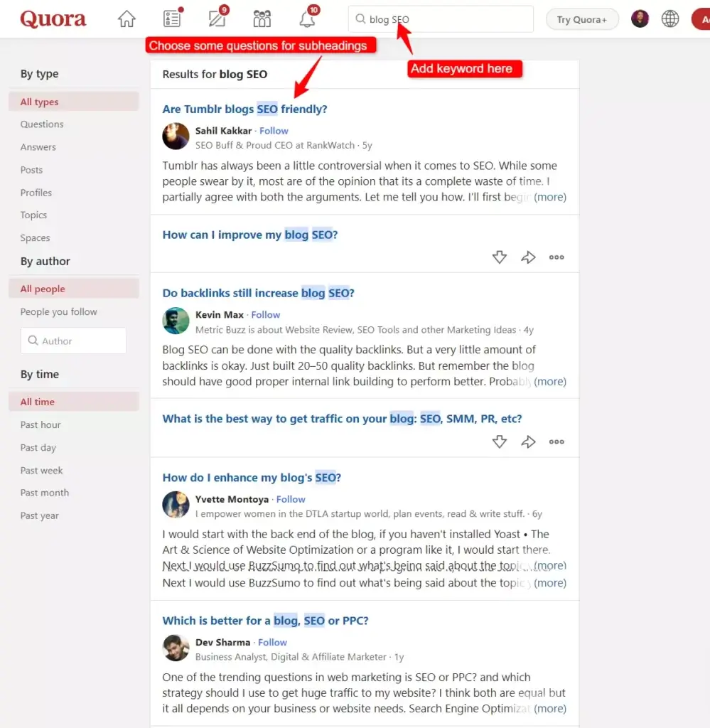Open the Spaces people icon

tap(262, 19)
